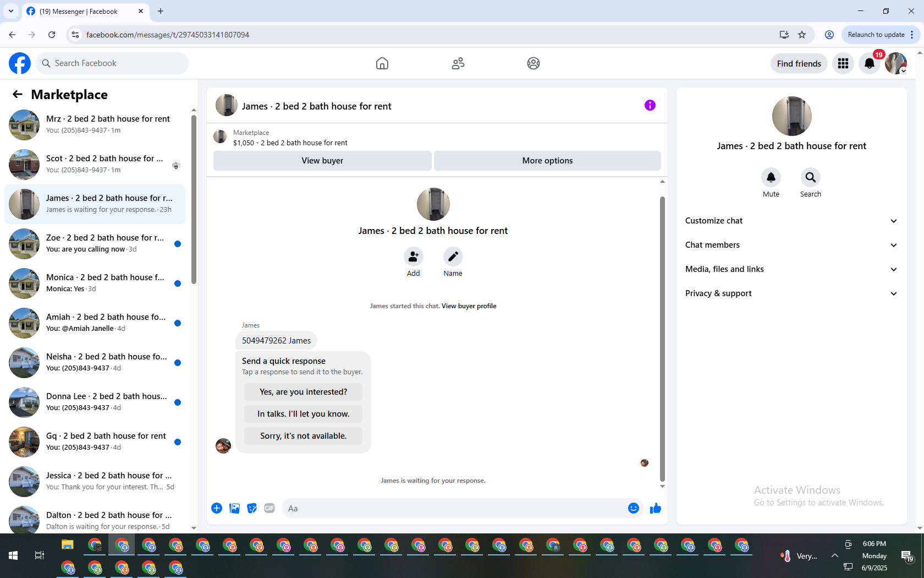Go back from Marketplace chats list
The width and height of the screenshot is (924, 578).
(18, 95)
